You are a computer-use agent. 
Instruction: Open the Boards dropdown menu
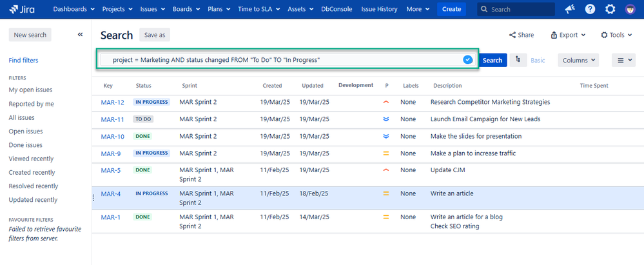[x=186, y=9]
